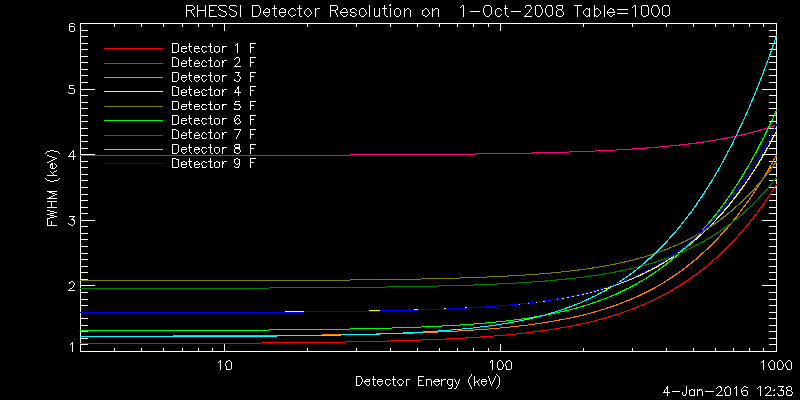Click the "Detector 2 F" legend label

[x=213, y=62]
